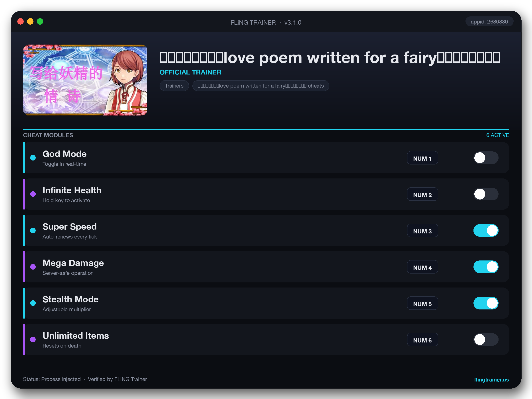Click the FLiNG TRAINER v3.1.0 title
532x399 pixels.
tap(266, 22)
